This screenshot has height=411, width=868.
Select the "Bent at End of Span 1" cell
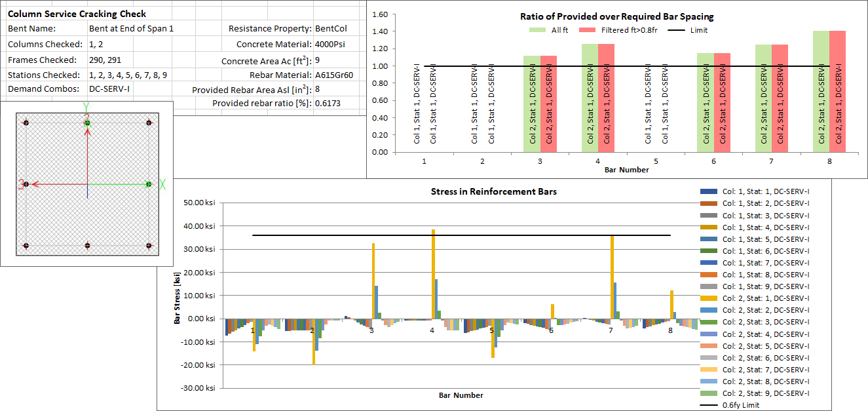(131, 29)
